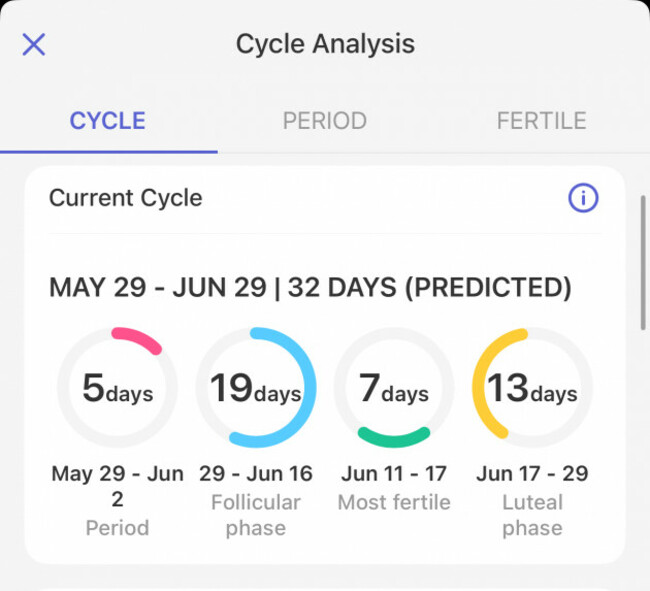Tap the 29 - Jun 16 date range
The image size is (650, 591).
coord(255,473)
